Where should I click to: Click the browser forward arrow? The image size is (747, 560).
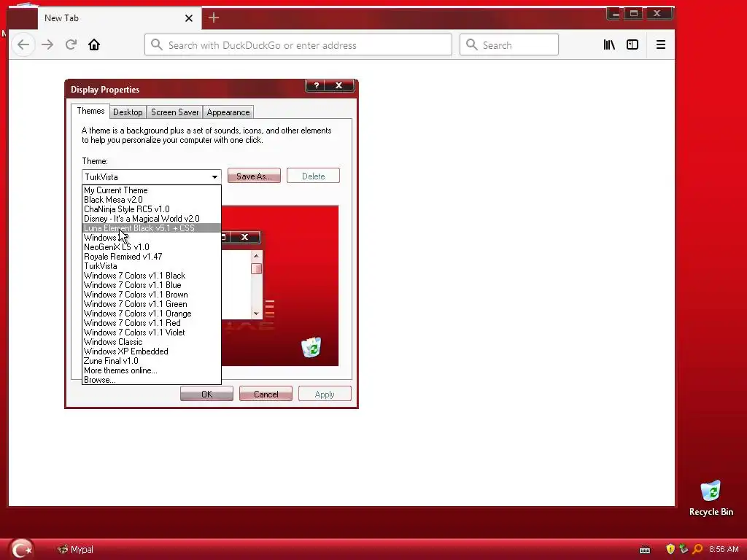(47, 44)
